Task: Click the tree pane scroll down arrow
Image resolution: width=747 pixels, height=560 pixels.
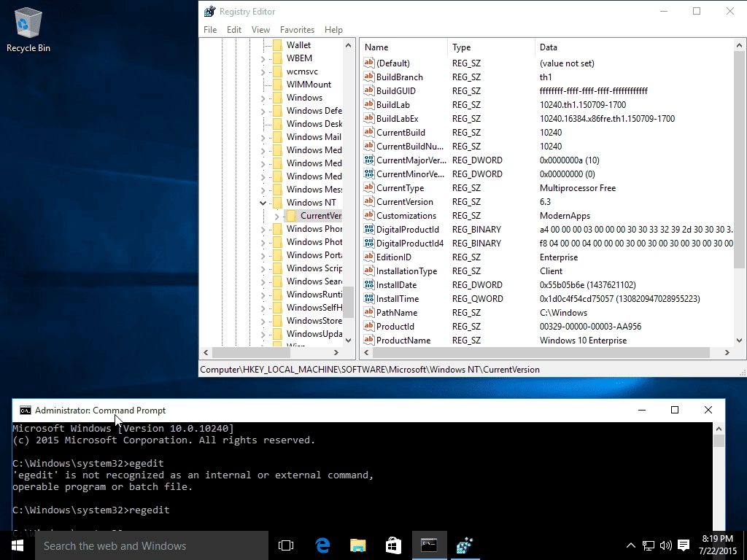Action: (x=348, y=340)
